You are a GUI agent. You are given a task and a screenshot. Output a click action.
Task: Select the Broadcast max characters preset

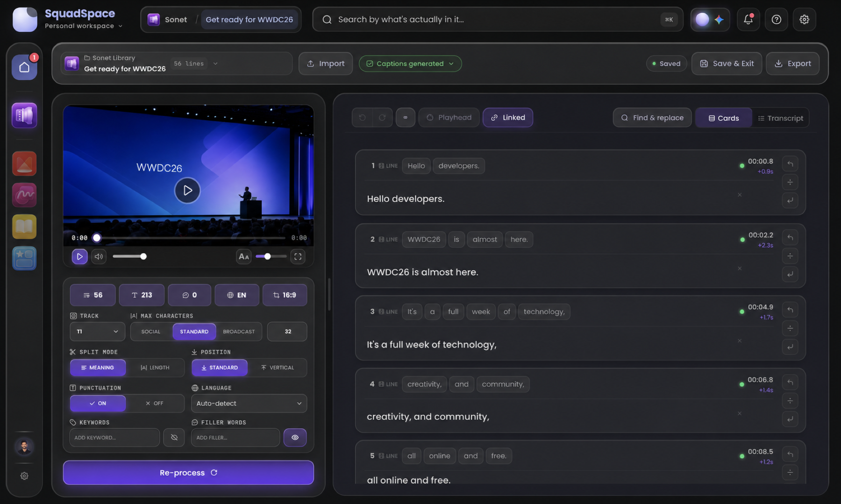pyautogui.click(x=239, y=332)
